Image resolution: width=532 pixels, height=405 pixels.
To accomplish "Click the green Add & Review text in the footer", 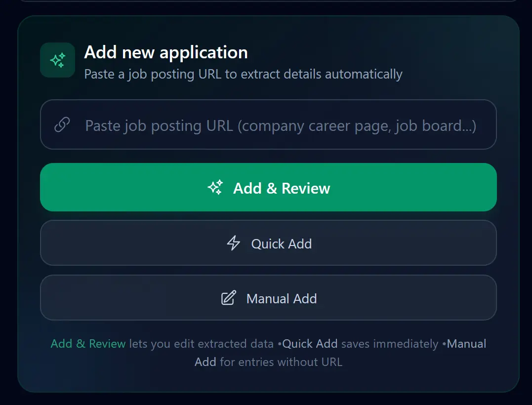I will 87,344.
